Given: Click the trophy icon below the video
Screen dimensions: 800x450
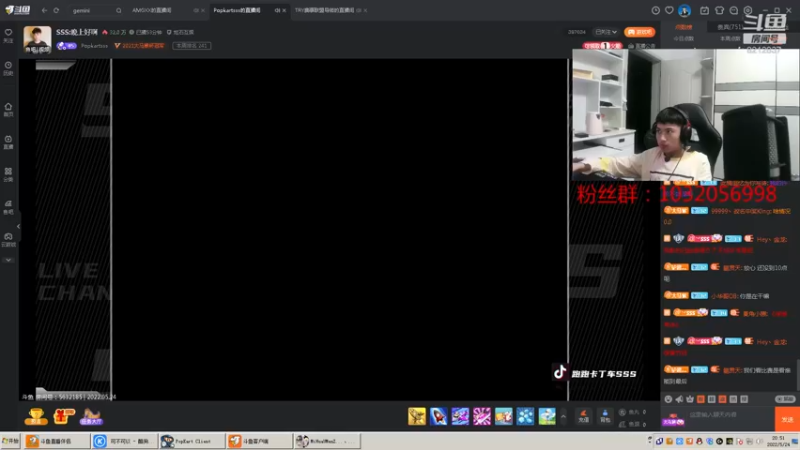Looking at the screenshot, I should (x=36, y=416).
